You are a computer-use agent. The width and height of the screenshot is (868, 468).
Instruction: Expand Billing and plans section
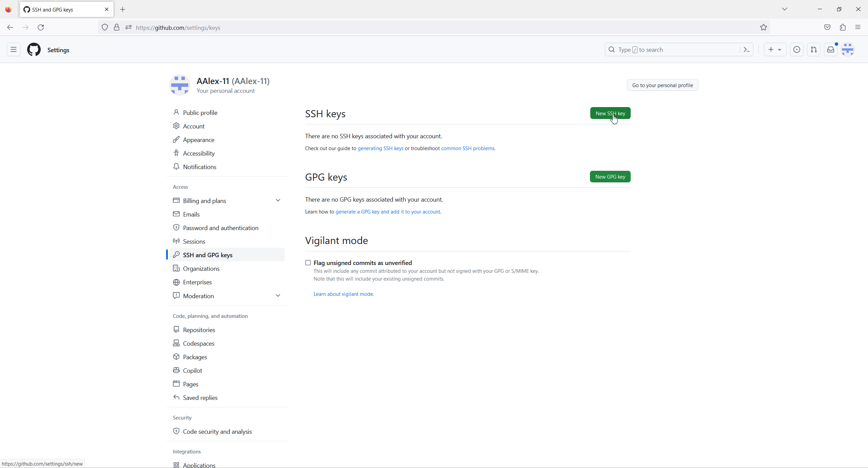277,200
